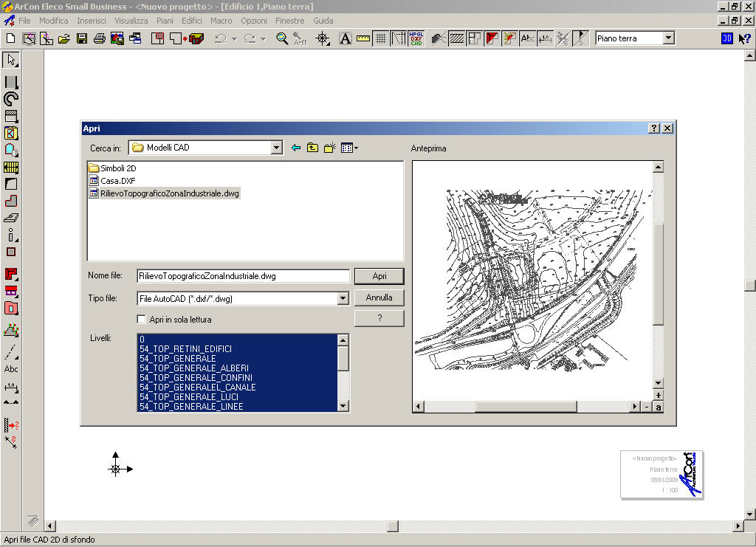
Task: Click the 3D house view icon
Action: tap(196, 38)
